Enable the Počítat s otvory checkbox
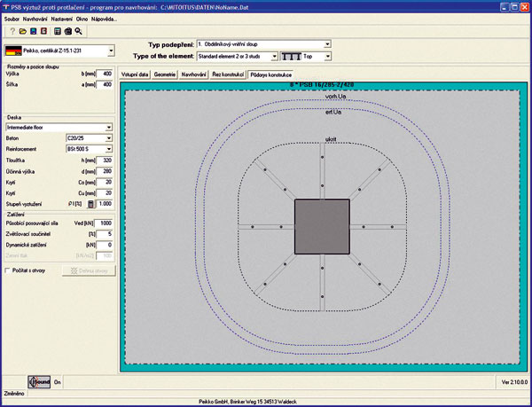 (9, 270)
